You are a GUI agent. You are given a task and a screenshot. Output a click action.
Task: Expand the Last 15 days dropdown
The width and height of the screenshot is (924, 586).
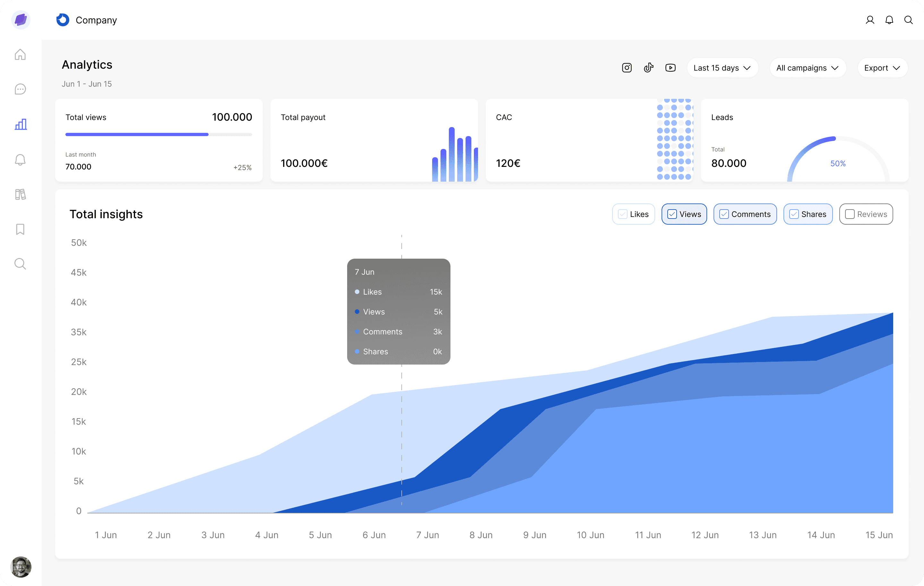[722, 68]
